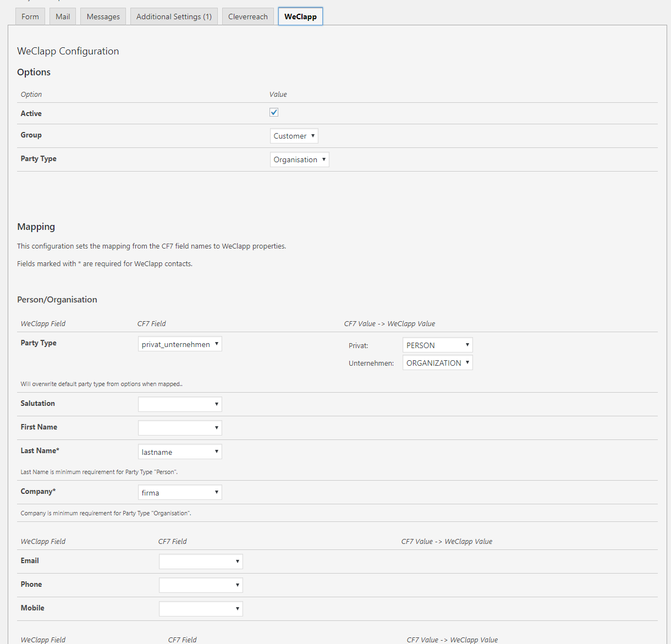Open Additional Settings (1) tab
The image size is (671, 644).
[x=174, y=16]
